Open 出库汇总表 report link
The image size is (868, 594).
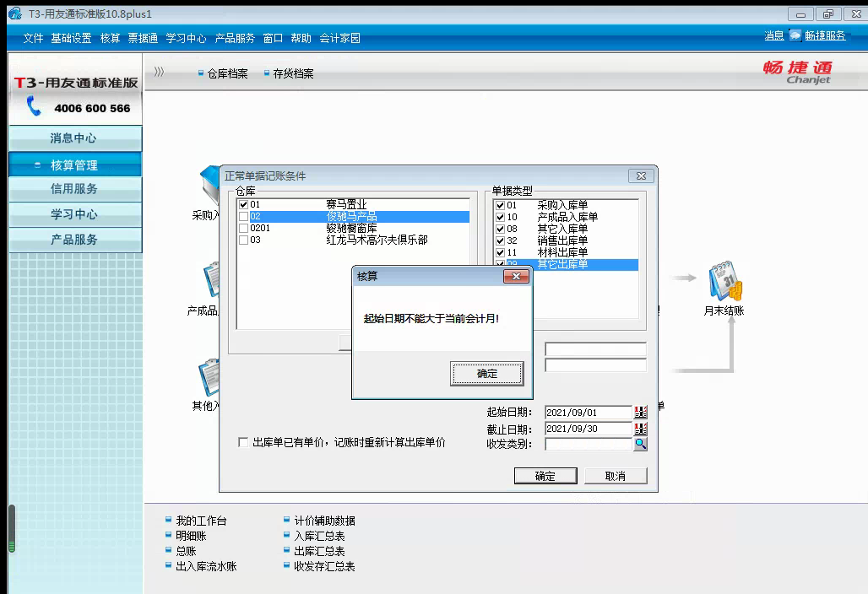(319, 551)
